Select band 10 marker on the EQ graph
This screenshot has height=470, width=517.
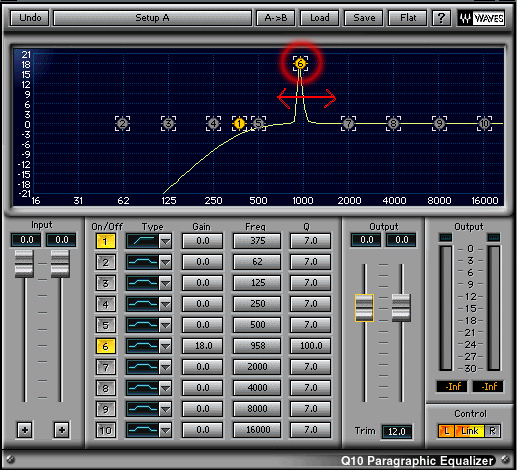484,124
